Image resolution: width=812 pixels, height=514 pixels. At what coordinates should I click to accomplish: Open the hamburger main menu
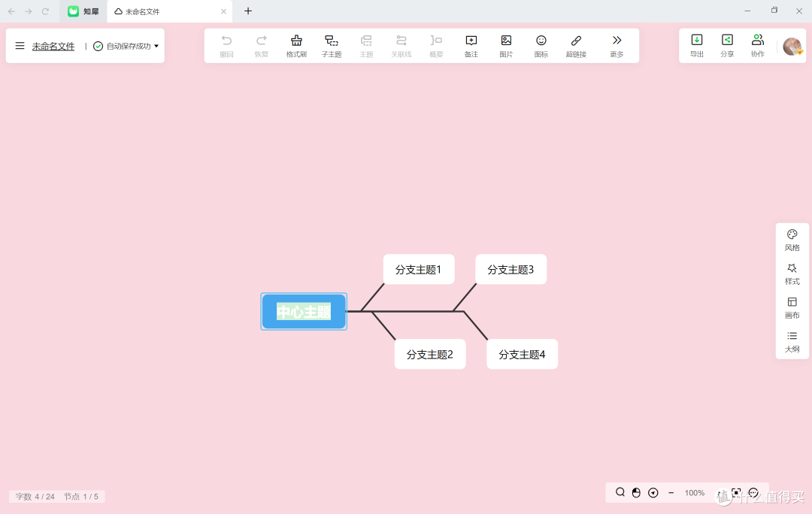20,46
